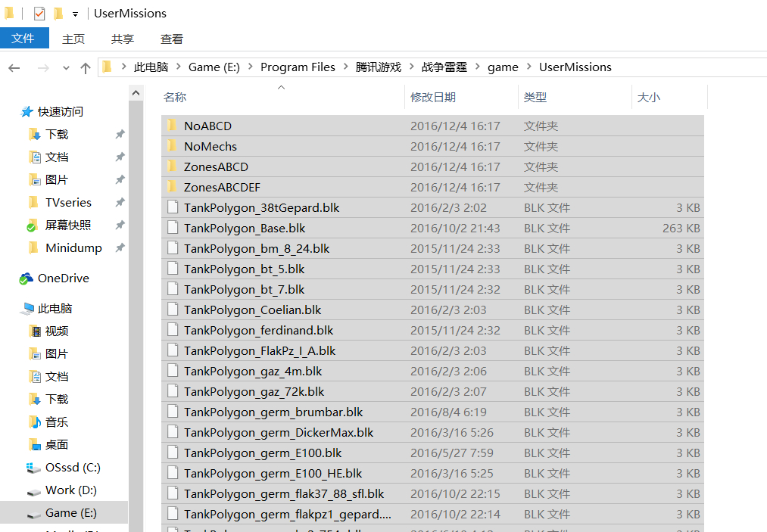Screen dimensions: 767x532
Task: Expand the chevron after 战争雷霆 breadcrumb
Action: pyautogui.click(x=478, y=67)
